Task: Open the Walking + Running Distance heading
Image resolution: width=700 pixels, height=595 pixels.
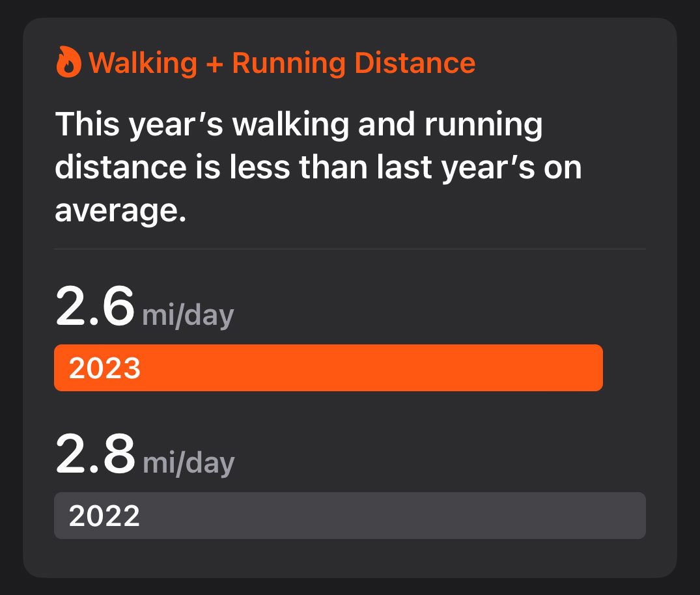Action: (x=266, y=62)
